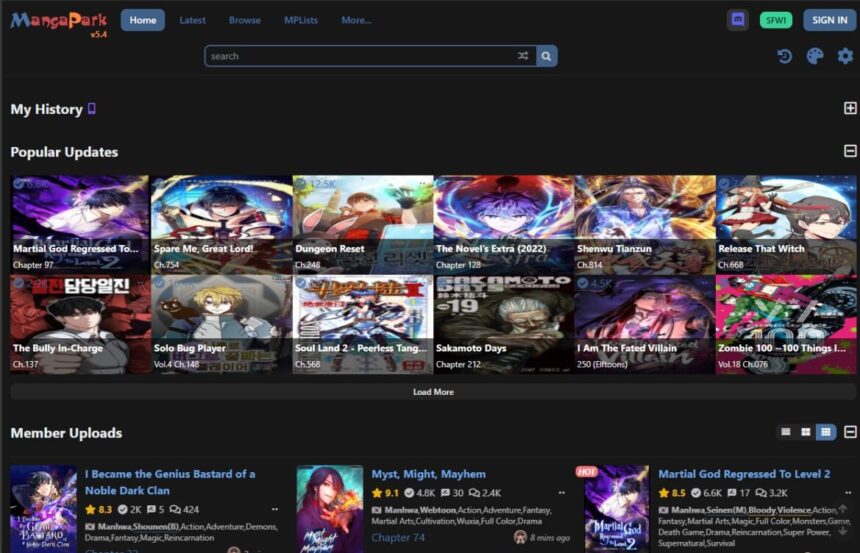860x553 pixels.
Task: Switch Member Uploads to two-column view
Action: click(x=806, y=432)
